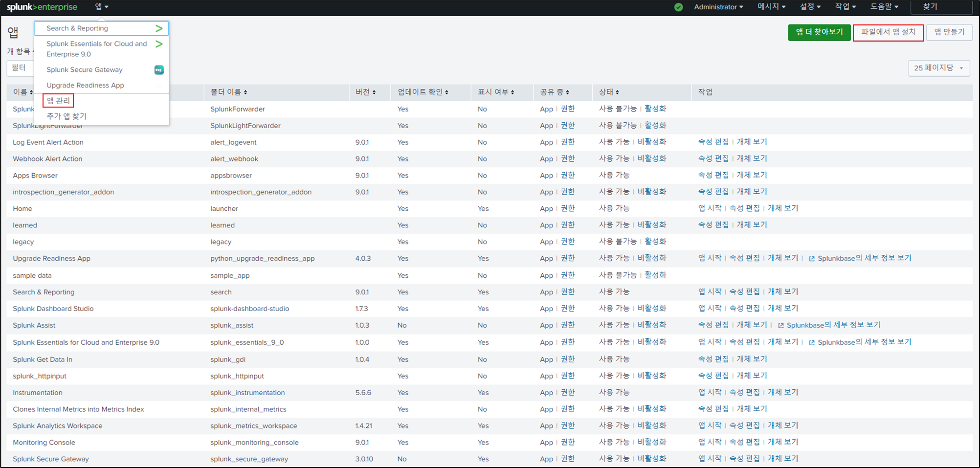Click the splunk_monitoring_console folder name cell
The image size is (980, 468).
tap(254, 443)
